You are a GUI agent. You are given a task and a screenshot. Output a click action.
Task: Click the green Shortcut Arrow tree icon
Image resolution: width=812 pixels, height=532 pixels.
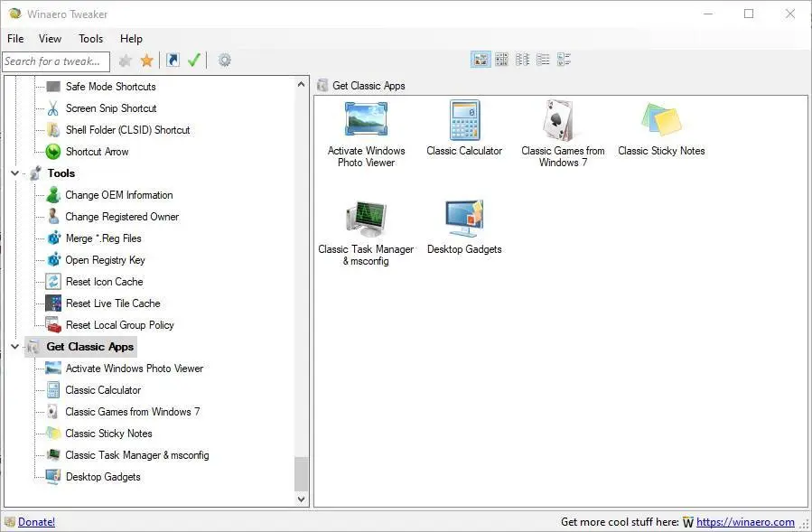pyautogui.click(x=53, y=152)
